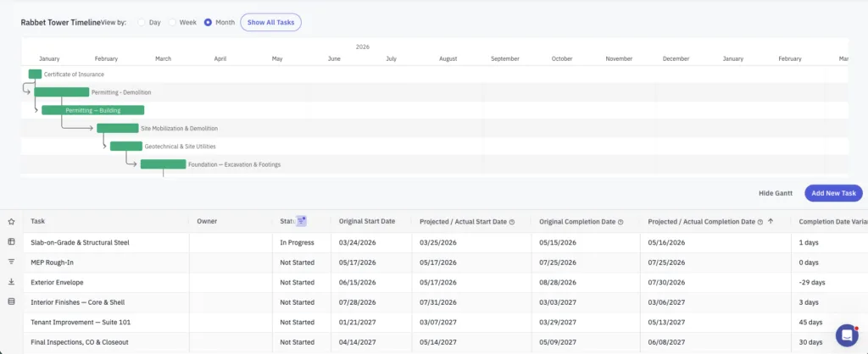Click the projected completion date 06/08/2027

(666, 342)
